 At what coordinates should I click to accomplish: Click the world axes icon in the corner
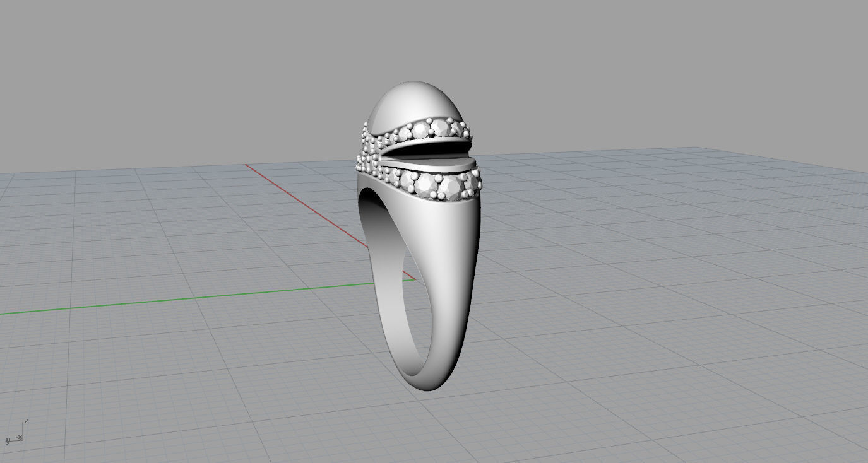point(16,431)
